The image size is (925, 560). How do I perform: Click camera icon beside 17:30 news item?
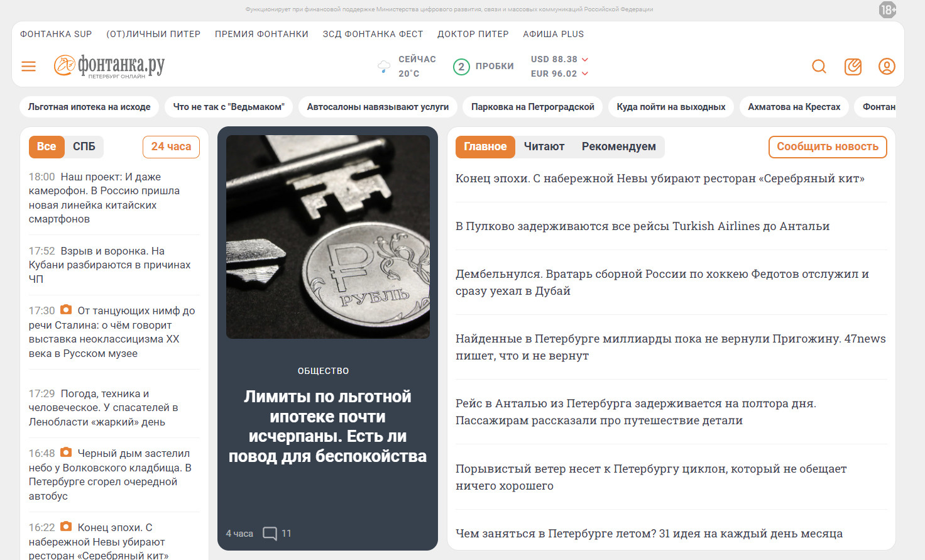pyautogui.click(x=66, y=310)
